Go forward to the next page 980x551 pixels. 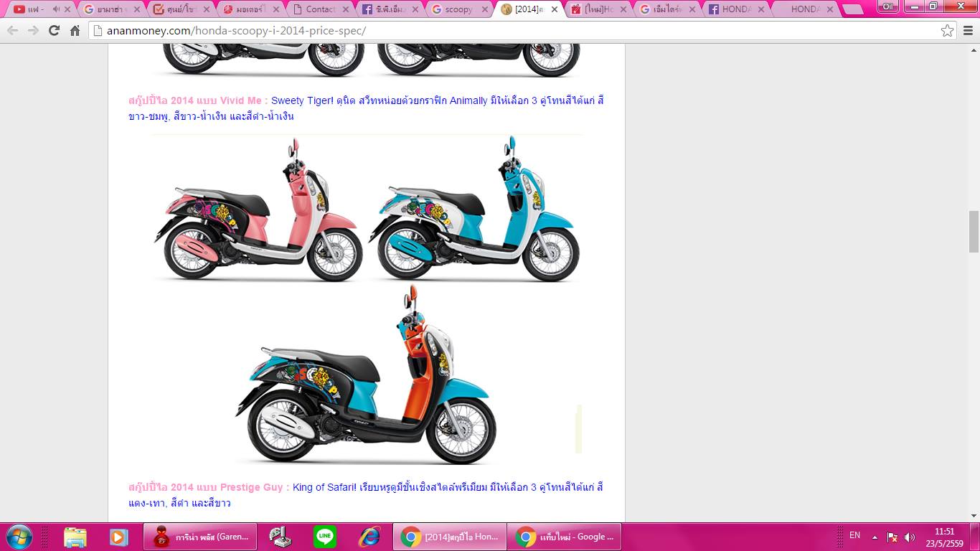coord(34,31)
